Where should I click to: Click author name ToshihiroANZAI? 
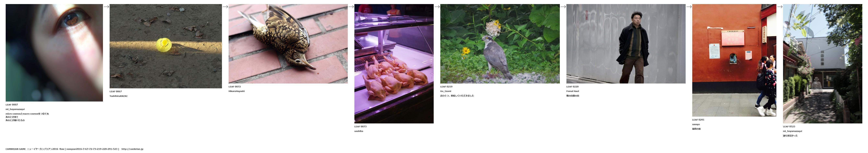click(x=118, y=96)
